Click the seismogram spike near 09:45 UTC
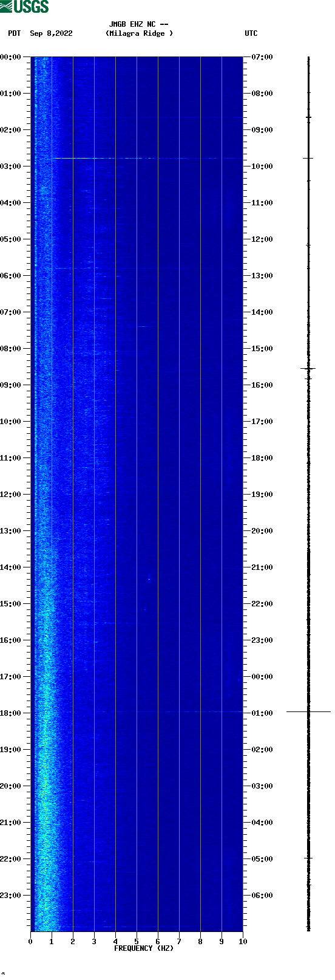This screenshot has height=980, width=335. [308, 158]
